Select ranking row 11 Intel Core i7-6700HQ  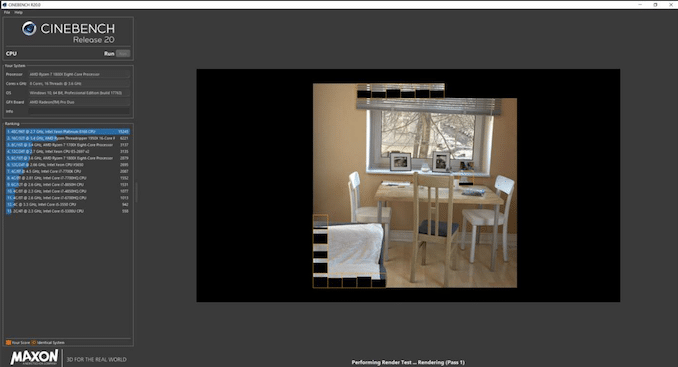tap(67, 198)
